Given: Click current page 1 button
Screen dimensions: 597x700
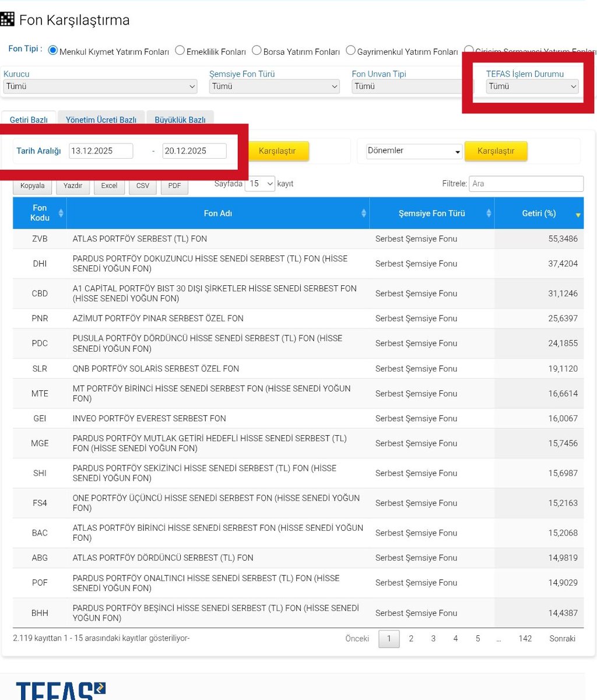Looking at the screenshot, I should click(389, 639).
